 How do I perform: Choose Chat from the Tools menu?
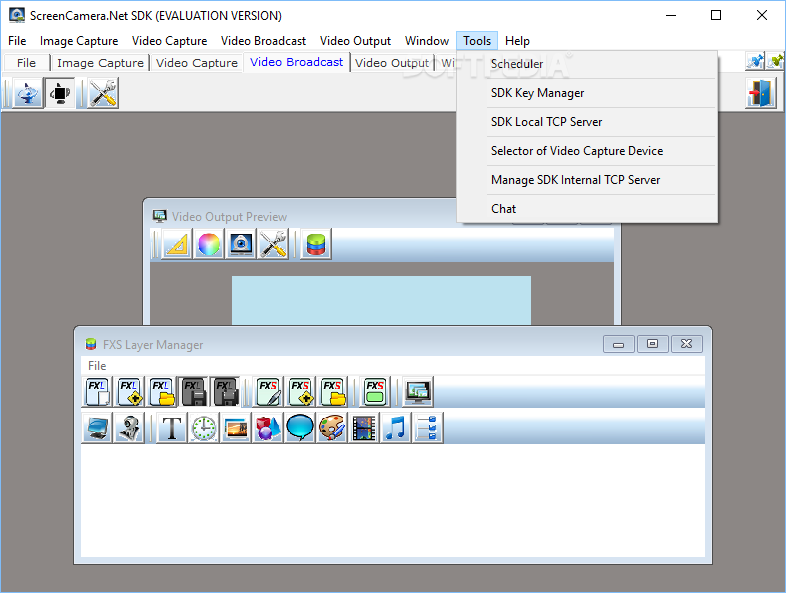(587, 209)
